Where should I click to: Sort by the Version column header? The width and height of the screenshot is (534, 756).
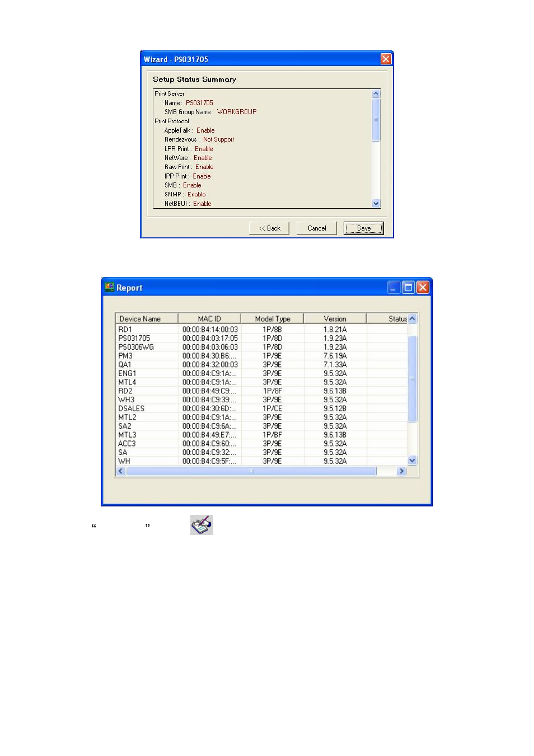tap(335, 318)
